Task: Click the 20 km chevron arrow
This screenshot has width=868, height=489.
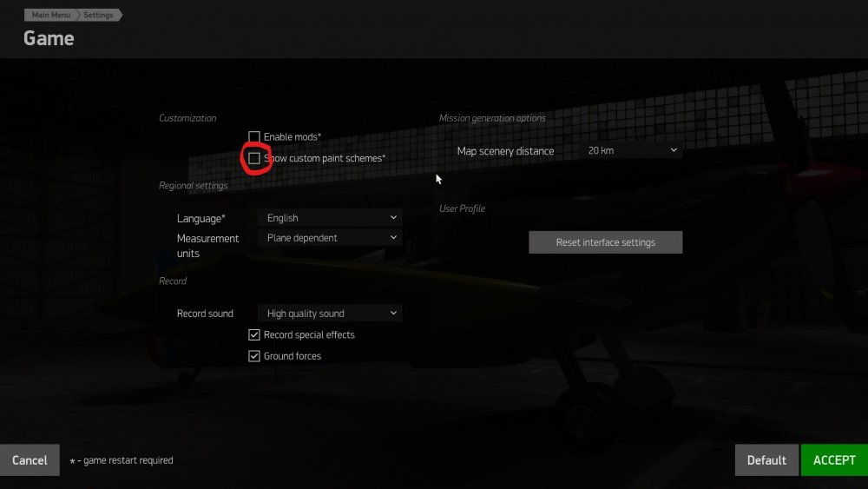Action: [674, 150]
